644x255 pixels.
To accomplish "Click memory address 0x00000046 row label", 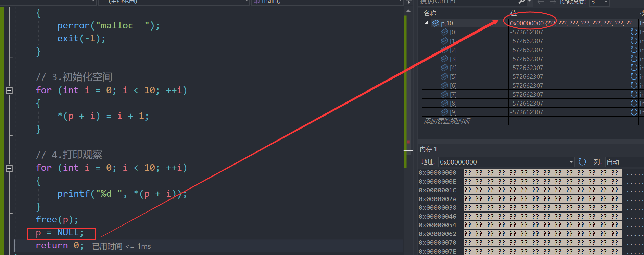I will coord(438,216).
